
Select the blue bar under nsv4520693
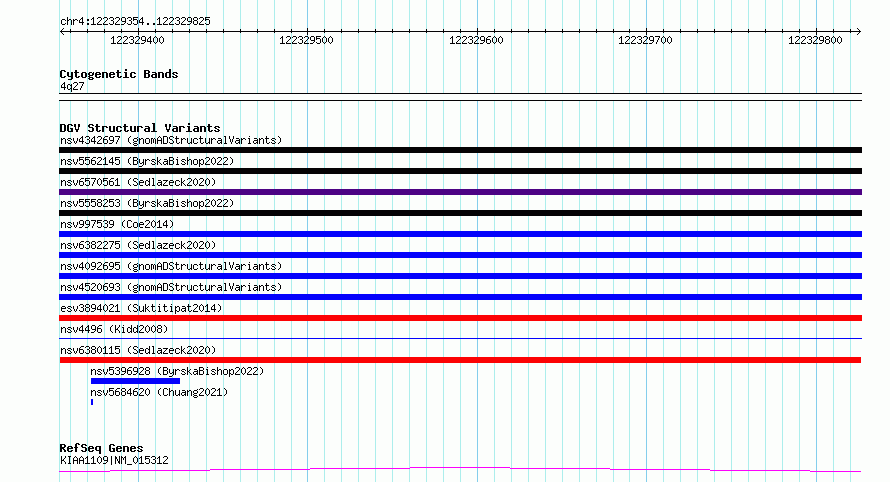(460, 297)
